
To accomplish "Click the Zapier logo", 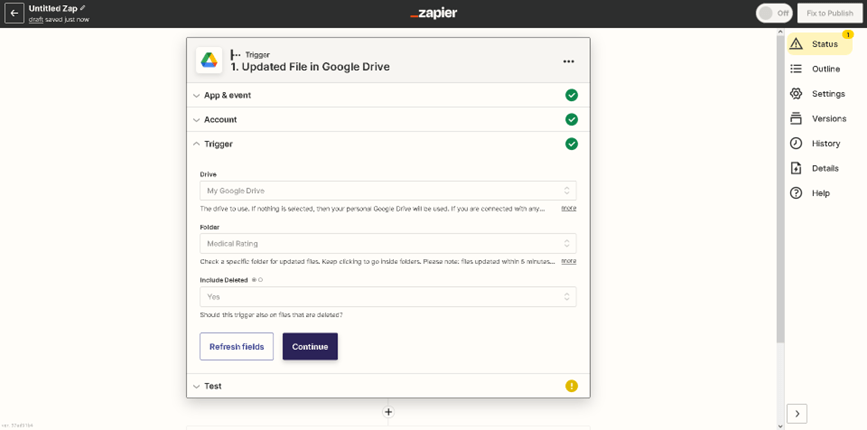I will (434, 13).
